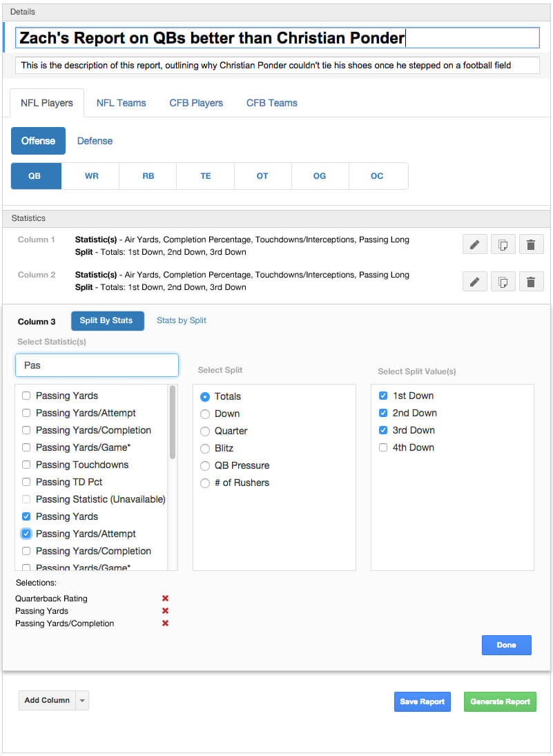
Task: Duplicate Column 1 with the copy icon
Action: [x=503, y=245]
